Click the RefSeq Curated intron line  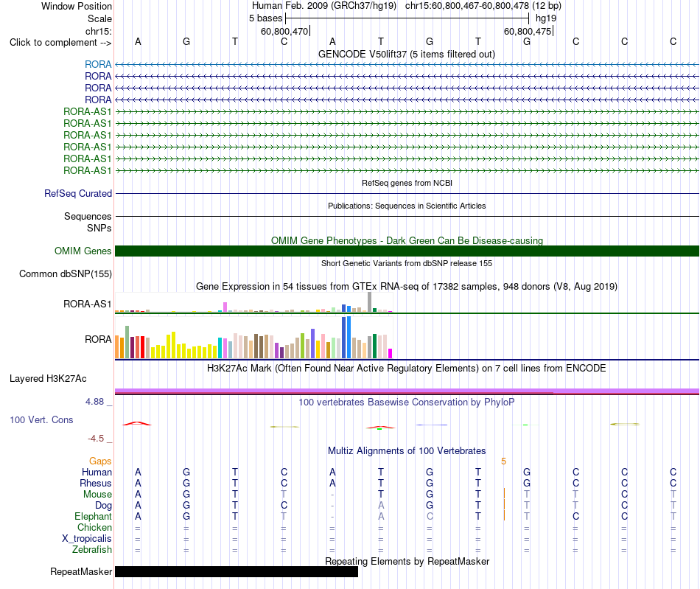[407, 193]
